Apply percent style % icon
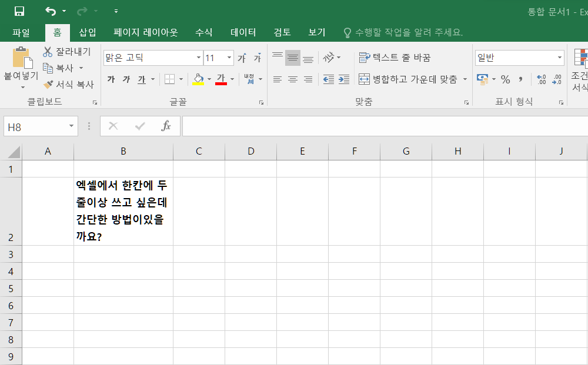Viewport: 588px width, 365px height. pos(506,79)
